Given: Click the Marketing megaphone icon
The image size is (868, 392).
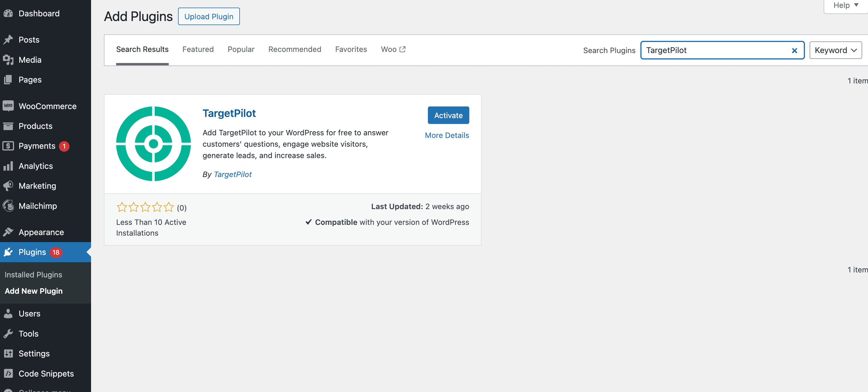Looking at the screenshot, I should click(x=8, y=186).
